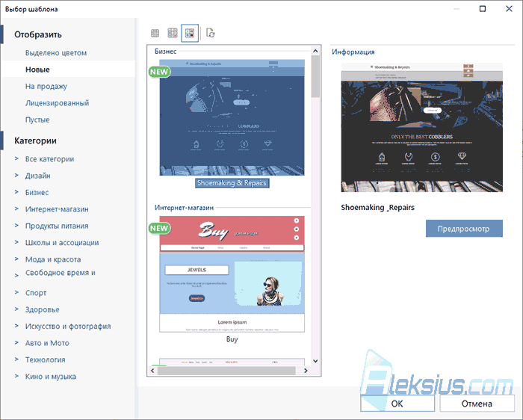Show templates highlighted with color

[56, 53]
